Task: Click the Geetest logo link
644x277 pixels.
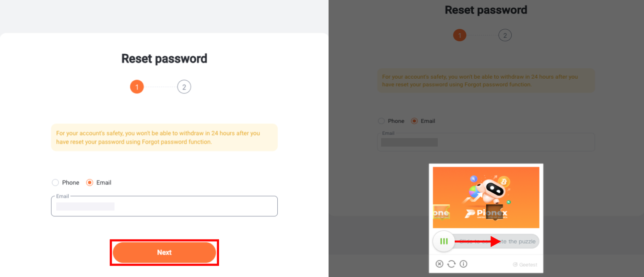Action: coord(525,265)
